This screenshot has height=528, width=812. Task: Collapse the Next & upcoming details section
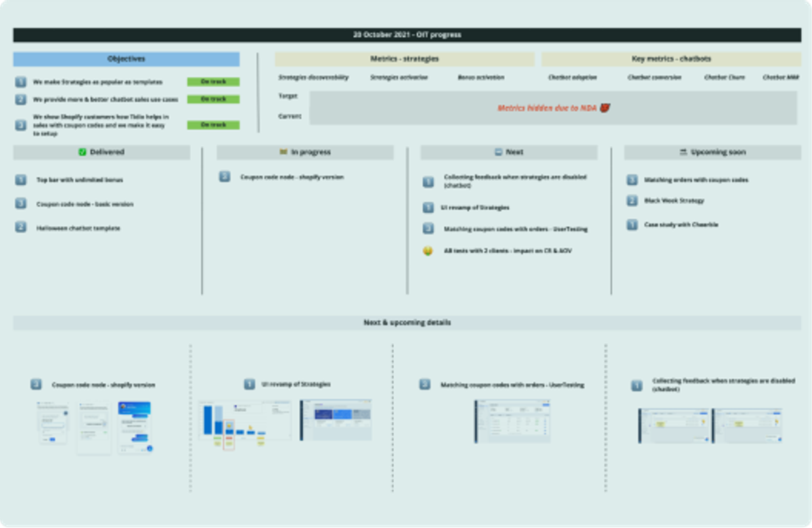coord(406,322)
